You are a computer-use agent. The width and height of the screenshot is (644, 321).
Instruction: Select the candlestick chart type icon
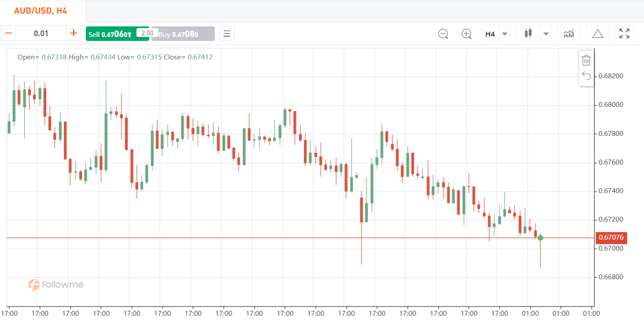[x=528, y=33]
